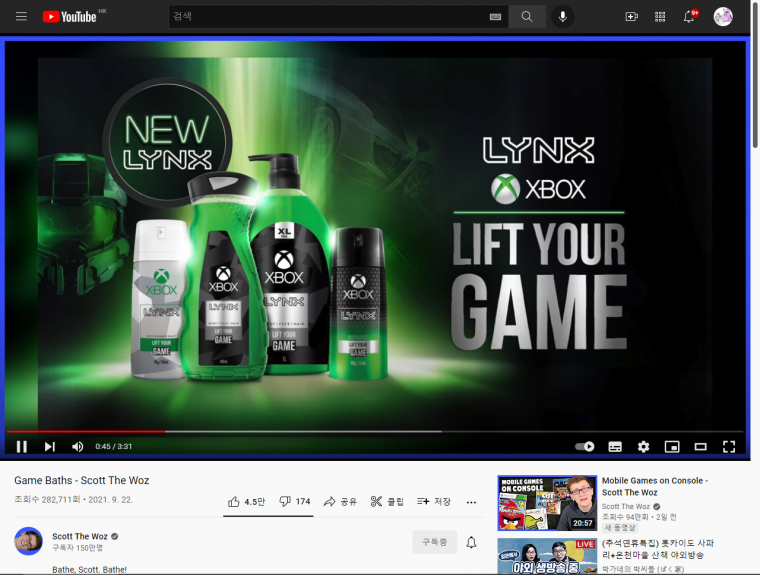The image size is (760, 575).
Task: Like the video with thumbs up
Action: point(246,502)
